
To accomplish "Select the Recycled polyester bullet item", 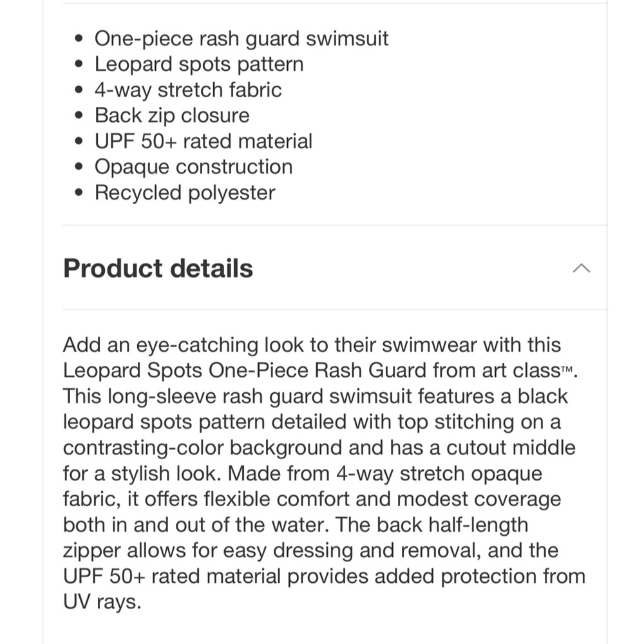I will click(185, 193).
